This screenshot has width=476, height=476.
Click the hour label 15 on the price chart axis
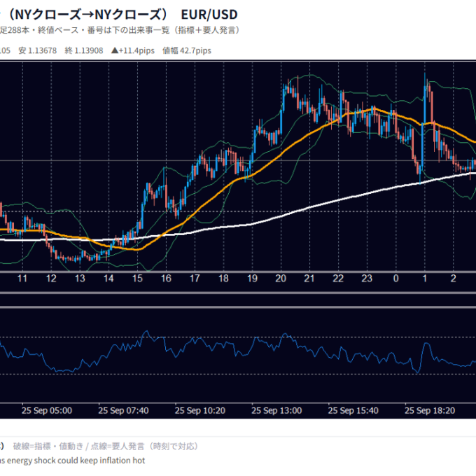pos(137,279)
